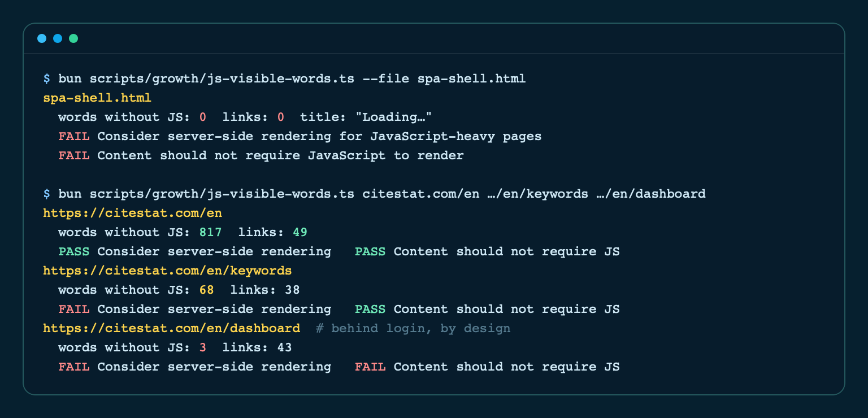Click the links count 43
Viewport: 868px width, 418px height.
pos(284,347)
